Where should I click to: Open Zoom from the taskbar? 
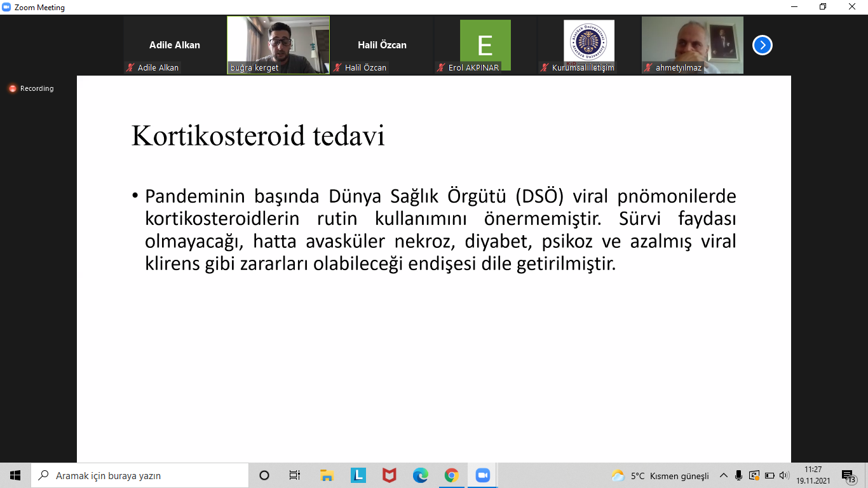click(482, 475)
